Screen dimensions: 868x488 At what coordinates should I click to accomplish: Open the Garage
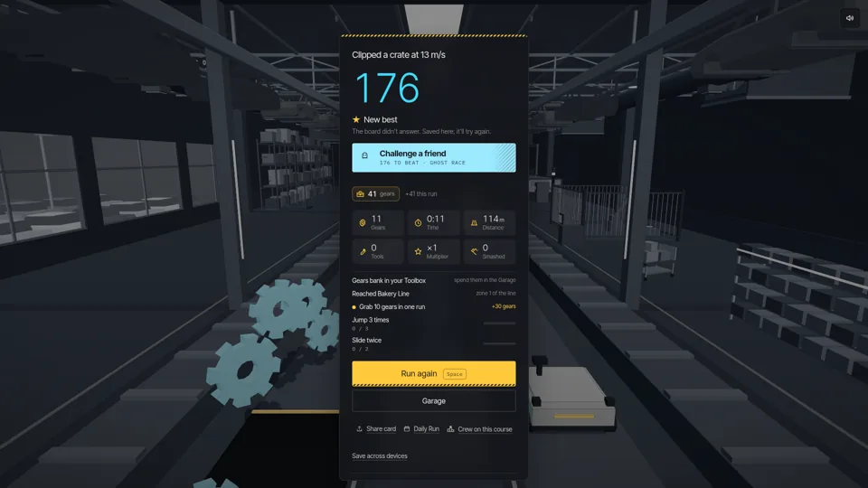[433, 400]
